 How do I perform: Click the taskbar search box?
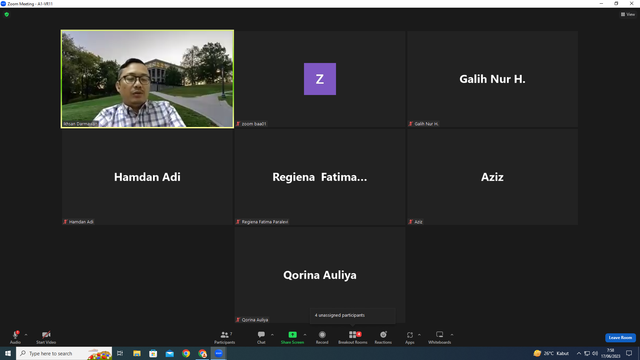pyautogui.click(x=64, y=353)
